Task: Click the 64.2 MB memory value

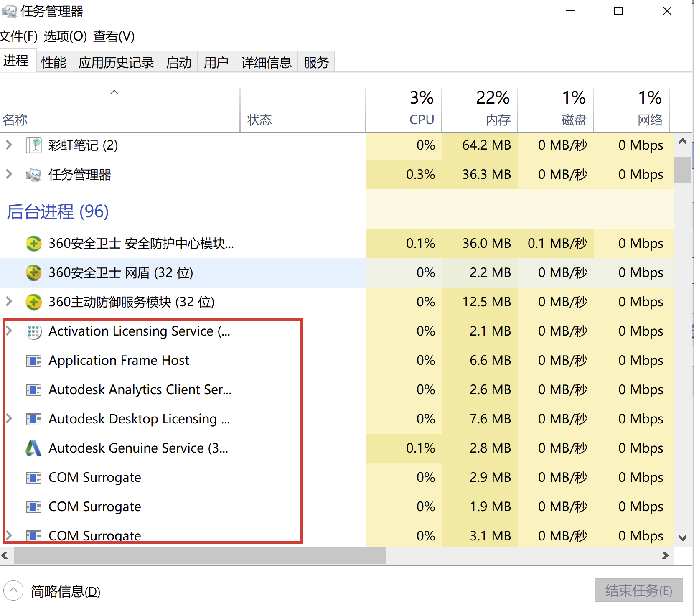Action: (x=486, y=145)
